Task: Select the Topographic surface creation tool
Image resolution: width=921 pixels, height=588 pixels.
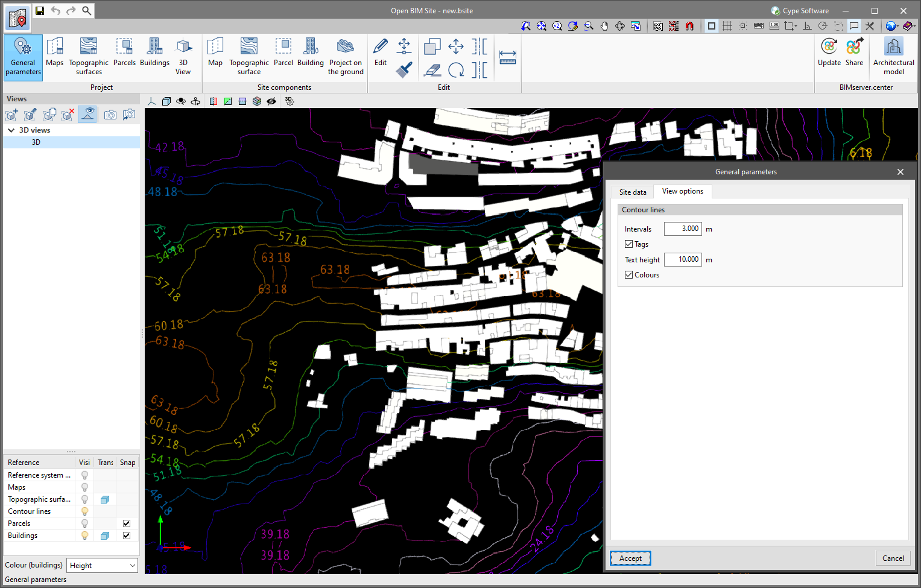Action: click(x=249, y=54)
